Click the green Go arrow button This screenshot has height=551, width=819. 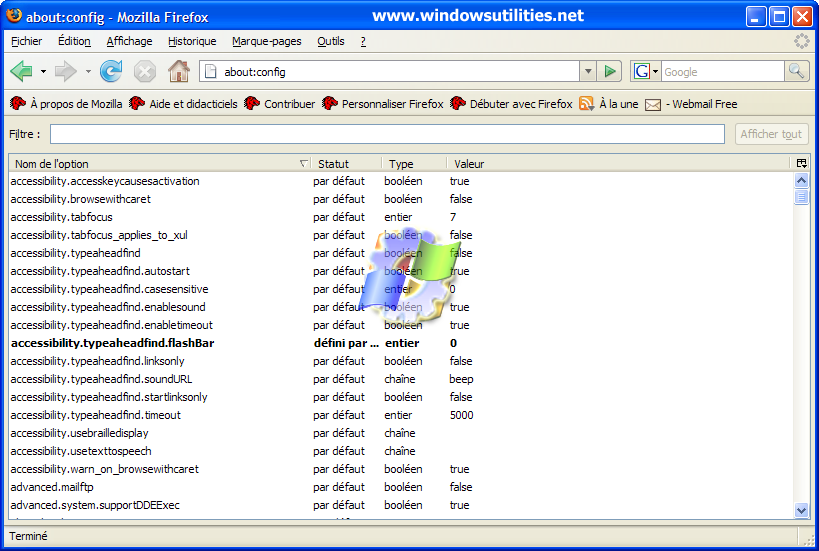tap(610, 72)
